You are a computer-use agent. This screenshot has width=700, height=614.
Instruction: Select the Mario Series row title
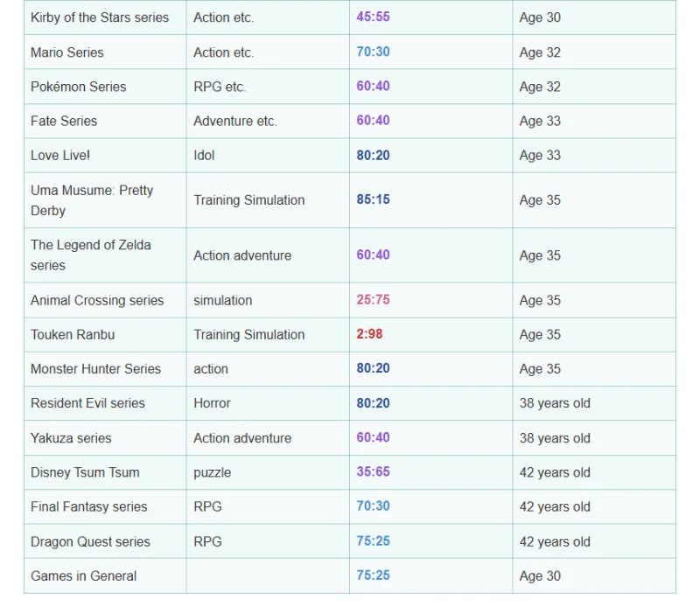click(67, 52)
